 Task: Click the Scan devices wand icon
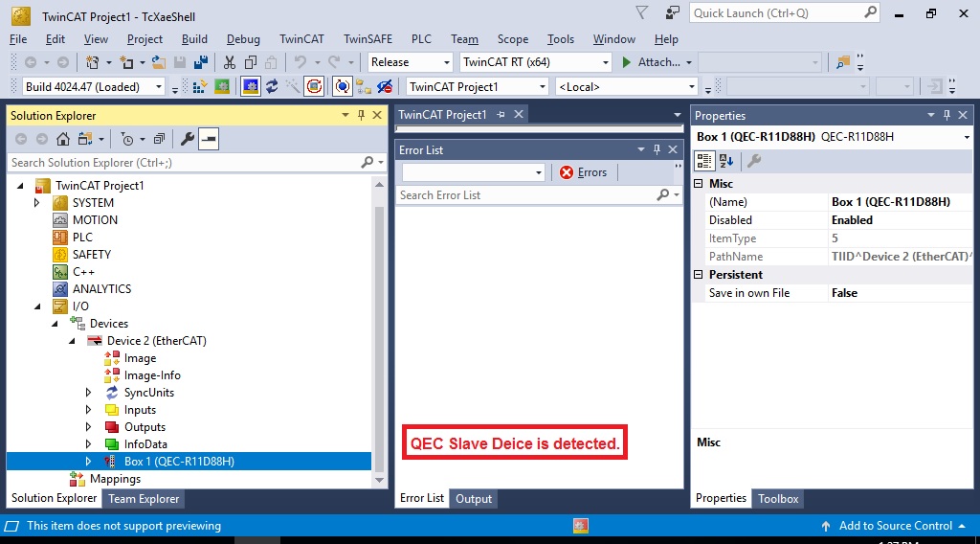click(293, 86)
